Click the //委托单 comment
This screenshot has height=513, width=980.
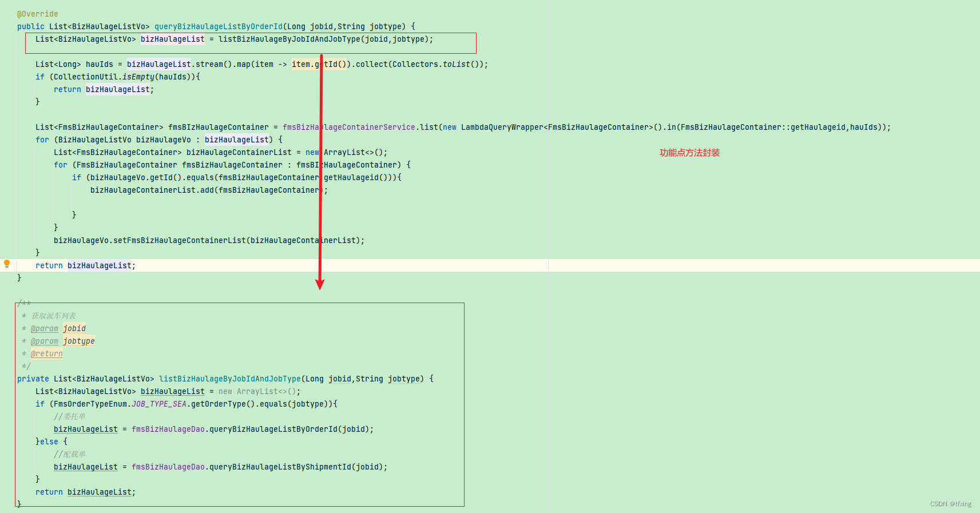70,416
